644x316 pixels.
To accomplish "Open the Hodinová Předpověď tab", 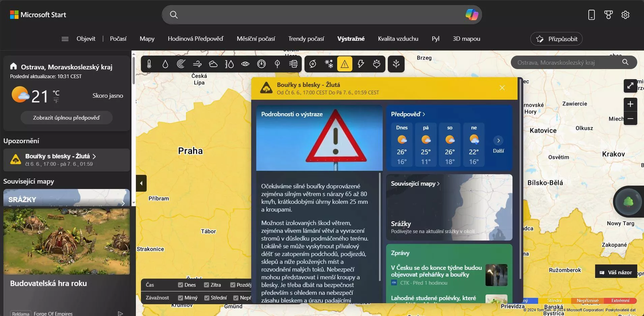I will point(195,39).
